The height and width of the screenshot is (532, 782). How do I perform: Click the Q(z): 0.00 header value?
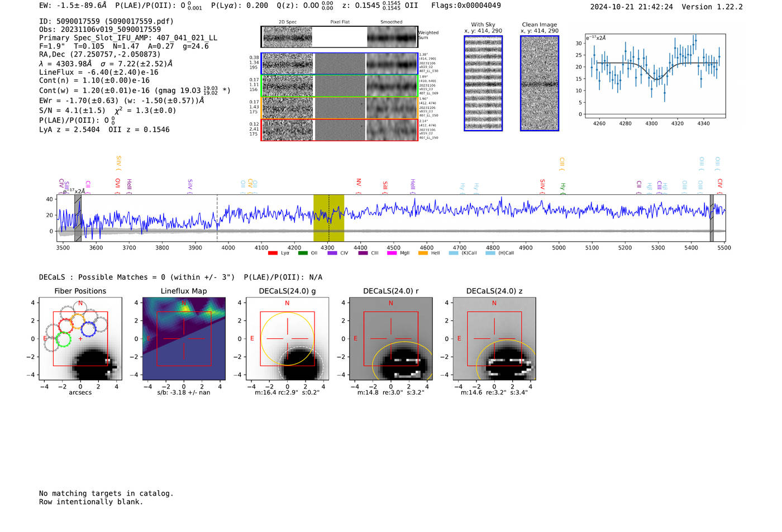coord(304,6)
